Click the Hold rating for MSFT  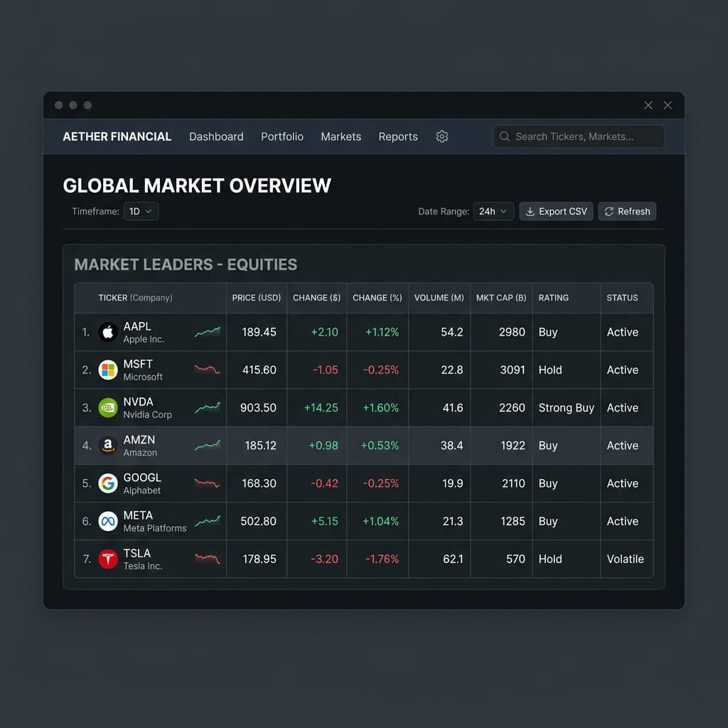point(550,370)
